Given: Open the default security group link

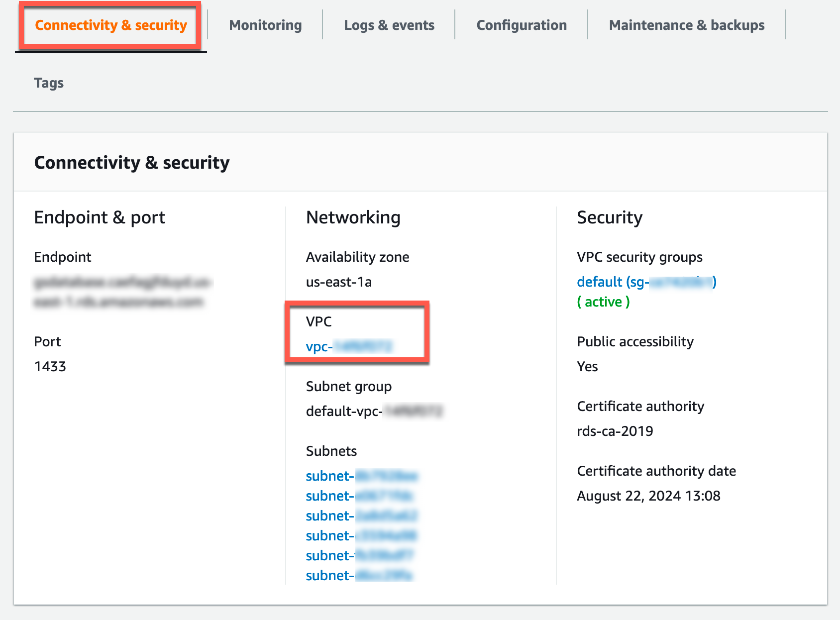Looking at the screenshot, I should point(646,282).
